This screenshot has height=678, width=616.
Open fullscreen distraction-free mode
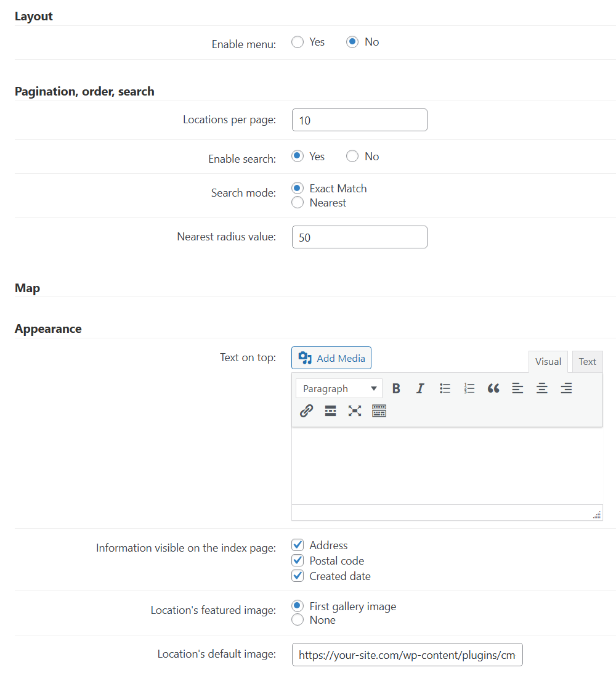(x=355, y=410)
